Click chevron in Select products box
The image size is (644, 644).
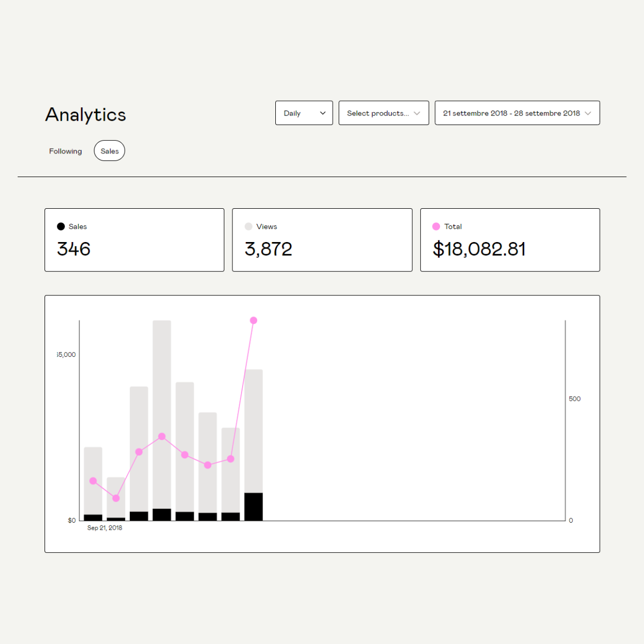(417, 113)
